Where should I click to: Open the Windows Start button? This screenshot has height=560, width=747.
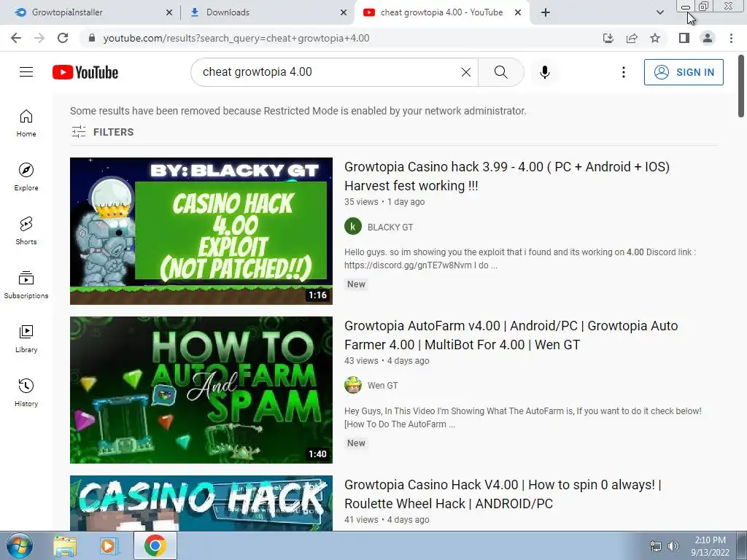tap(18, 545)
